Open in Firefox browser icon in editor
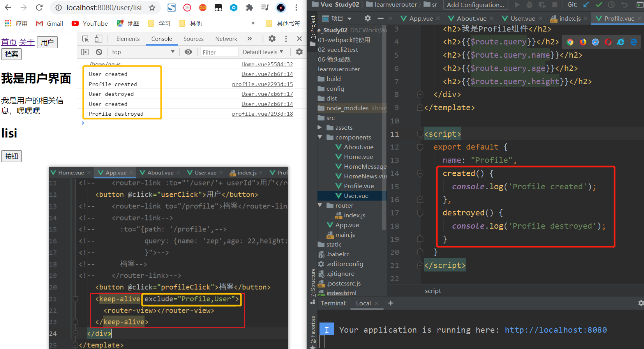 click(x=583, y=42)
